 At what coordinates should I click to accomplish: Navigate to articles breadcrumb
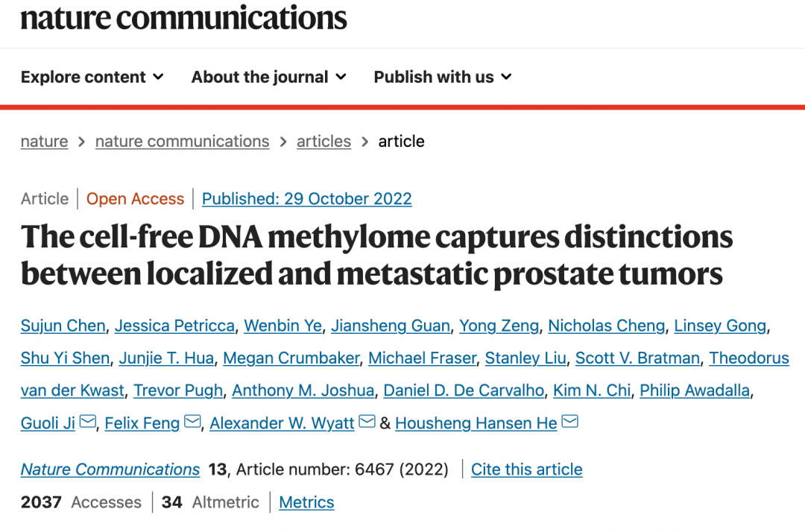(323, 142)
